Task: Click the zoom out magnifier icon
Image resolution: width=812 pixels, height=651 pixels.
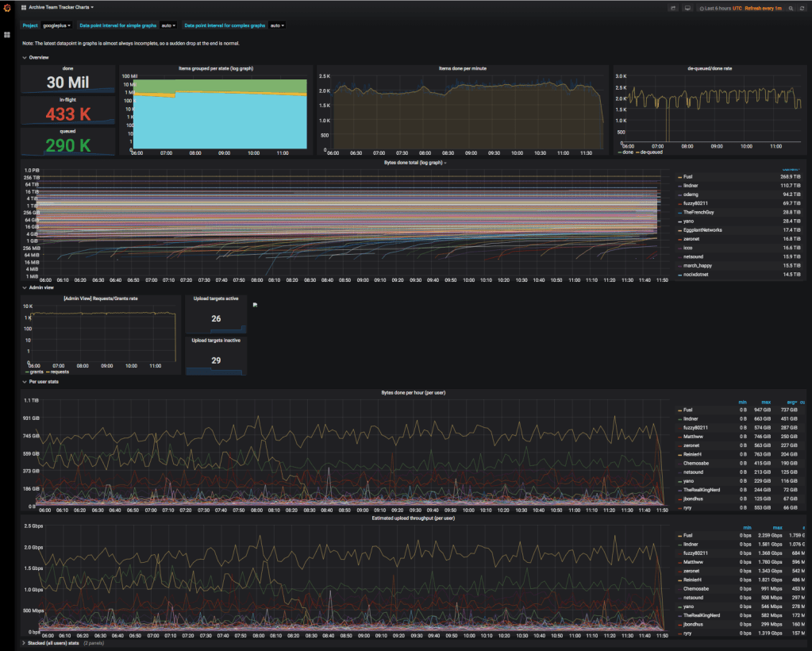Action: click(791, 8)
